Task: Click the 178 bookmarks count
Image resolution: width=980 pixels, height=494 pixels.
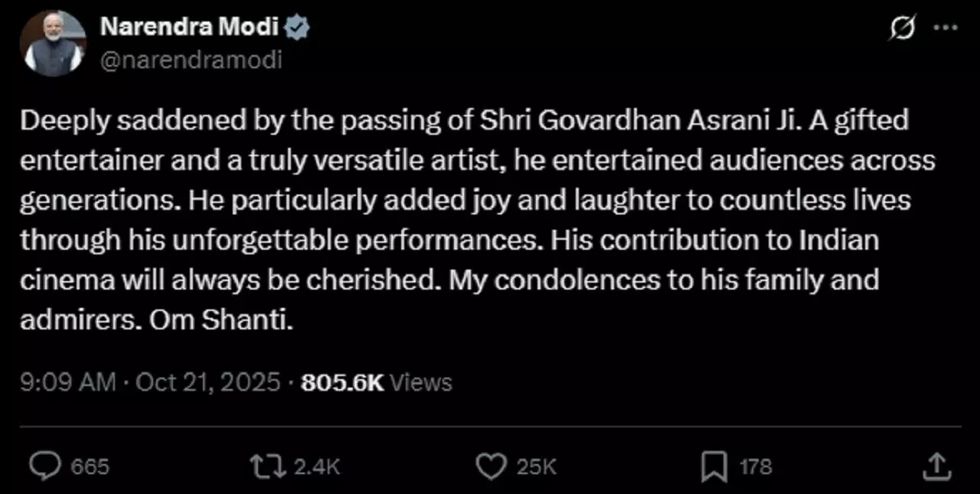Action: pos(755,466)
